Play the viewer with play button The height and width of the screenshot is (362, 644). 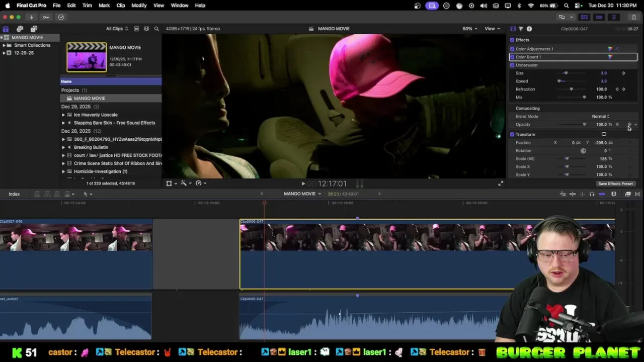click(303, 184)
